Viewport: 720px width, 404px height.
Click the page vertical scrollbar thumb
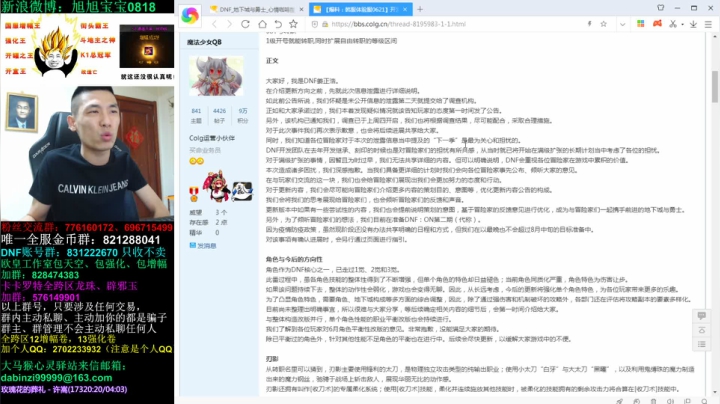[714, 86]
